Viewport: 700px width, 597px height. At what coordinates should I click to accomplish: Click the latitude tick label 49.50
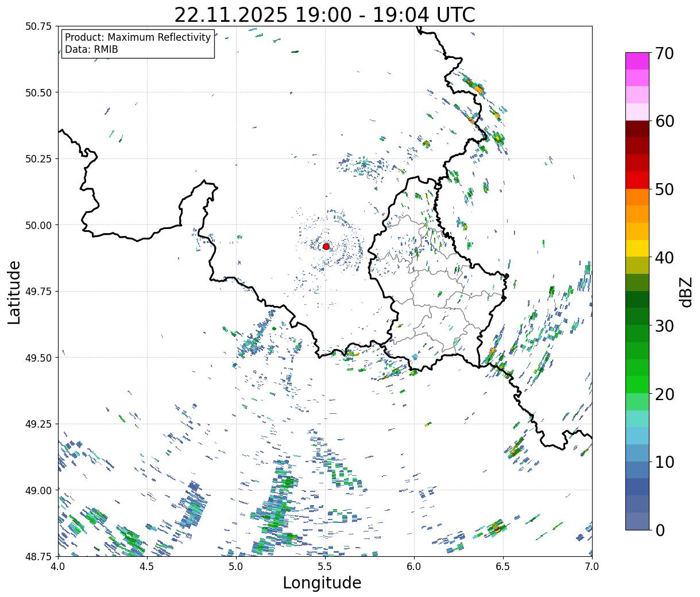[38, 358]
